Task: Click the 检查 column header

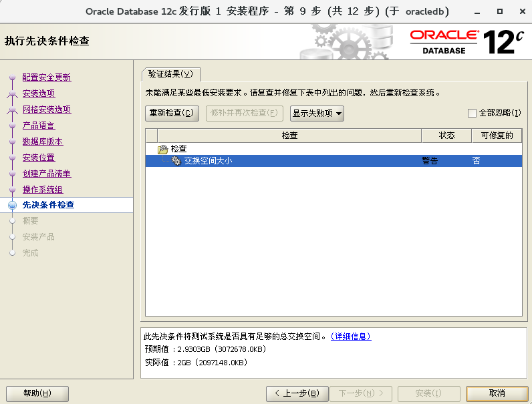Action: pos(289,136)
